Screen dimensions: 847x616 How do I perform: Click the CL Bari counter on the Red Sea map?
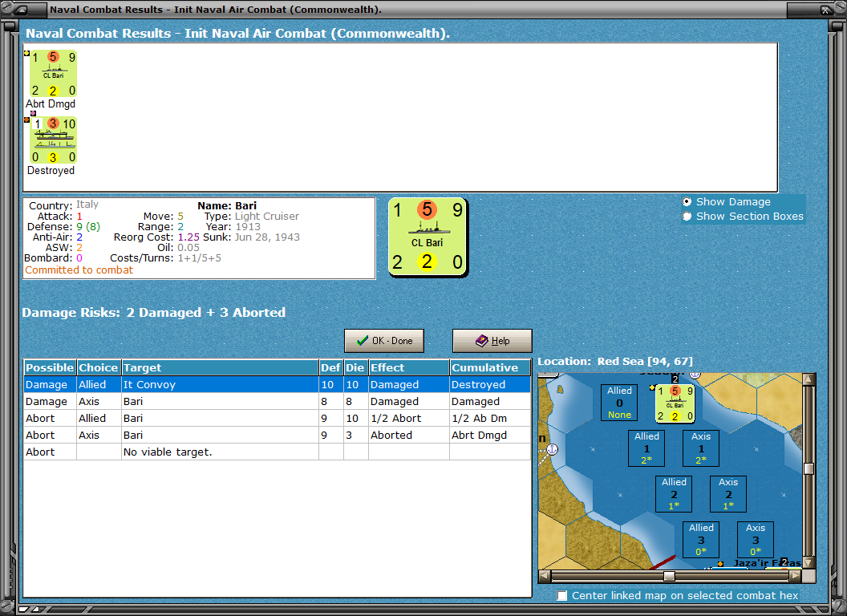pos(675,403)
